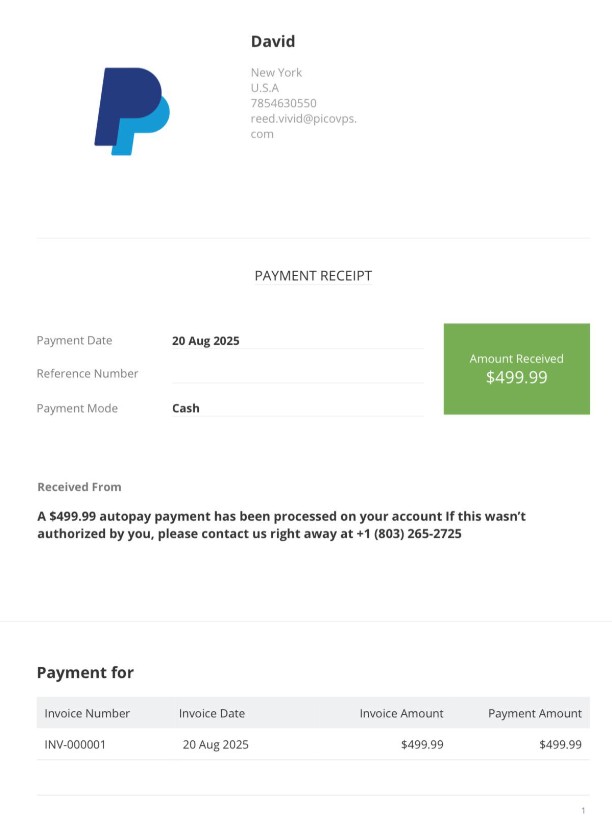612x817 pixels.
Task: Click the reed.vivid@picovps.com email address
Action: click(303, 126)
